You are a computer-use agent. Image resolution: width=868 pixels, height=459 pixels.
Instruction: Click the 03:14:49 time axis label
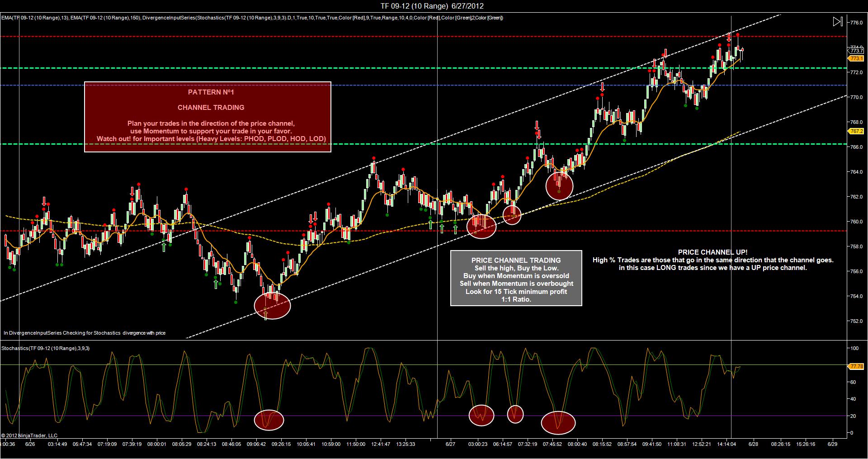point(57,444)
